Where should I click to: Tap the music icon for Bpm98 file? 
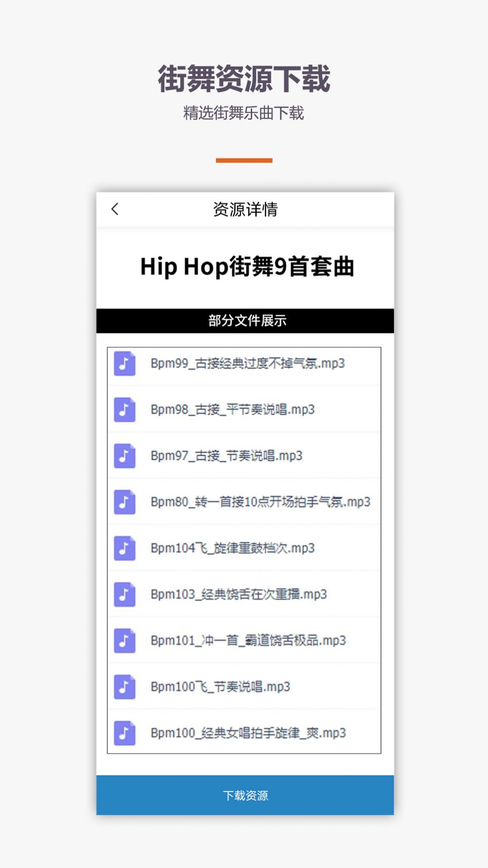(124, 410)
